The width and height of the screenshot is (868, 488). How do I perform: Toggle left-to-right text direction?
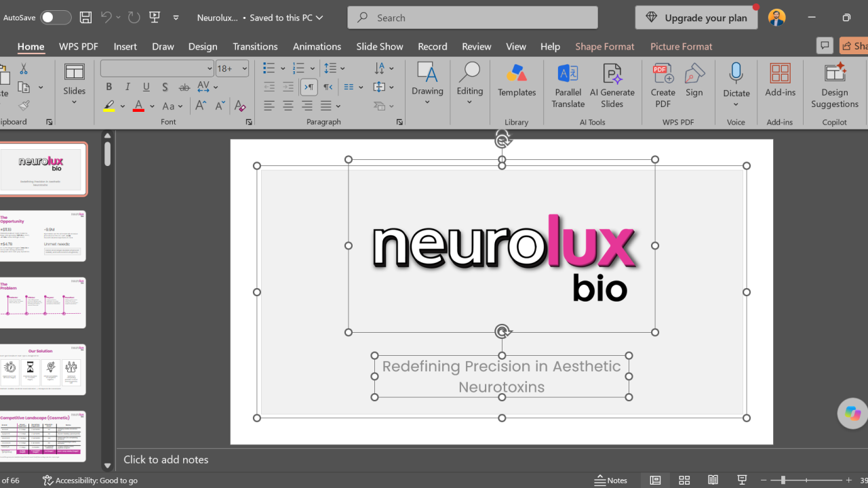coord(309,87)
